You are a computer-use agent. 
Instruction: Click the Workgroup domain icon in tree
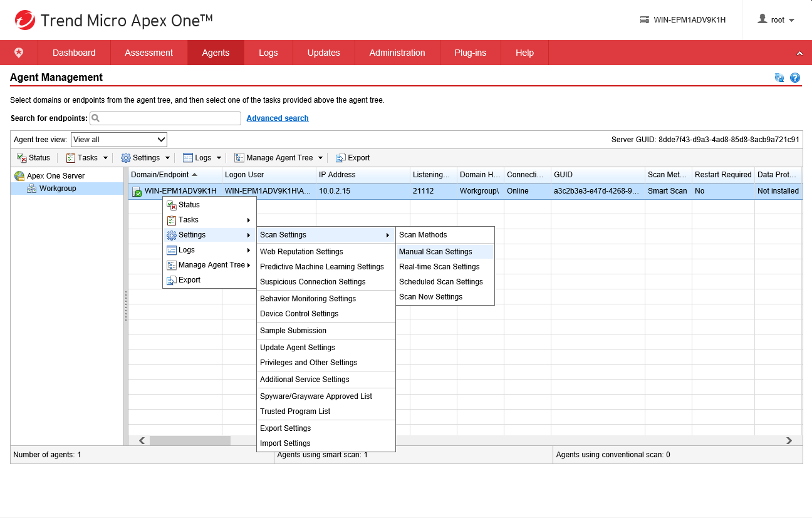tap(31, 189)
